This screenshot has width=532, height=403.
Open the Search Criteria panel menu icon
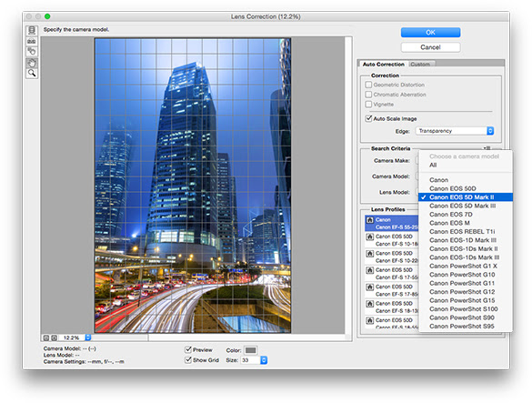[487, 148]
